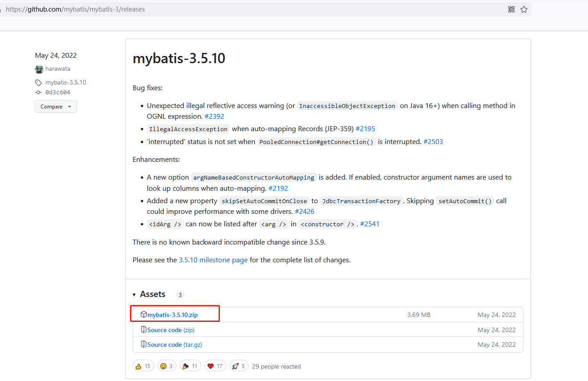Click the Assets count badge showing 3
Image resolution: width=588 pixels, height=381 pixels.
coord(180,295)
